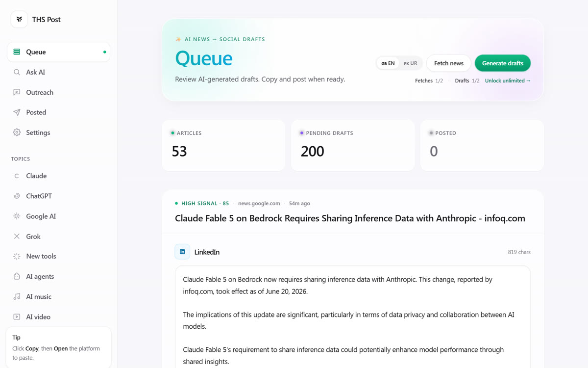Click the Claude topic icon
Screen dimensions: 588x368
[17, 176]
